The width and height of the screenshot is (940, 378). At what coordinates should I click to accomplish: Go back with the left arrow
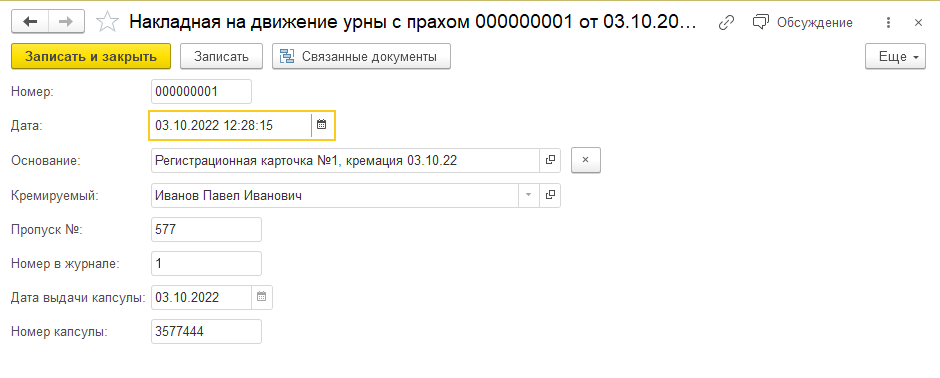coord(30,22)
